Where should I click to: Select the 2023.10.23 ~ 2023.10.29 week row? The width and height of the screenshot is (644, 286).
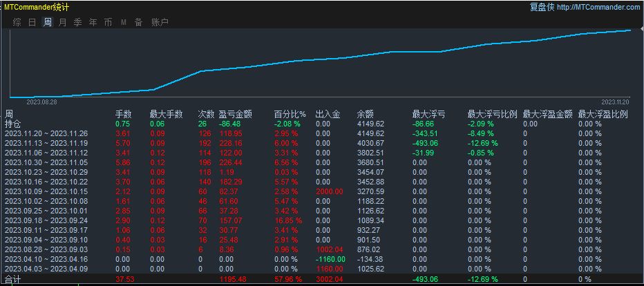pos(322,172)
